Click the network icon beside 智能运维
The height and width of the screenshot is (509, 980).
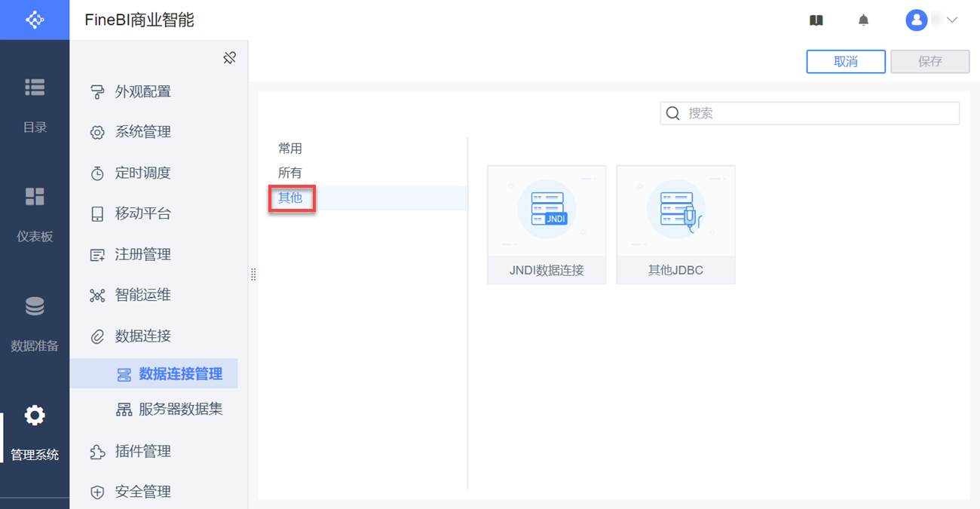coord(97,296)
